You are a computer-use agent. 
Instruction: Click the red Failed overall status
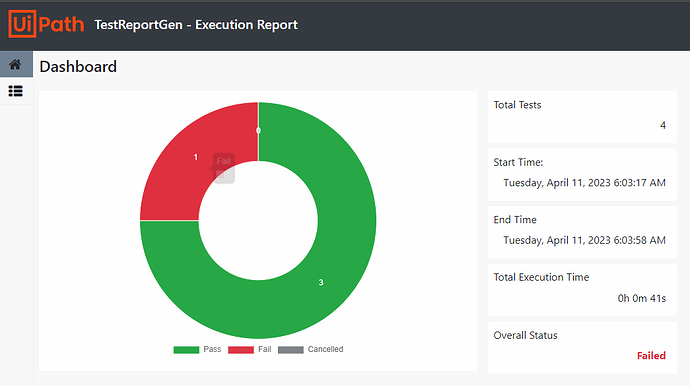pos(651,356)
